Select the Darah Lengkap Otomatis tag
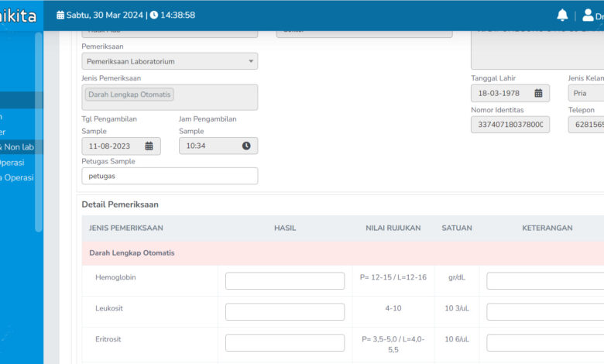This screenshot has width=604, height=364. coord(129,94)
